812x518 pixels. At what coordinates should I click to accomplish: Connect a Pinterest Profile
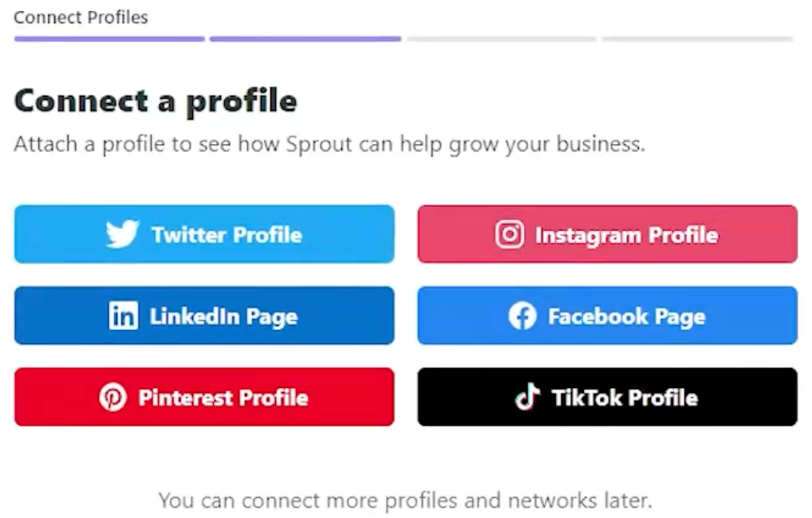203,397
